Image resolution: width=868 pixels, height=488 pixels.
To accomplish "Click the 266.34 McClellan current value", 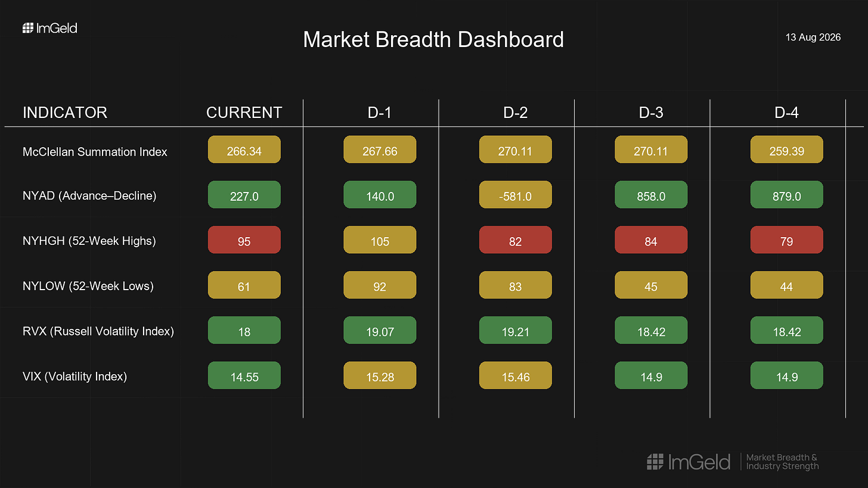I will click(244, 151).
